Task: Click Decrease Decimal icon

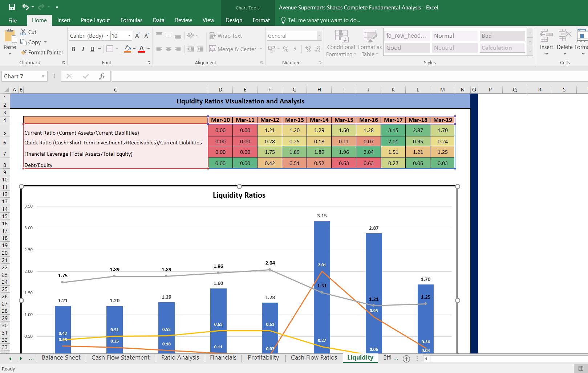Action: 317,49
